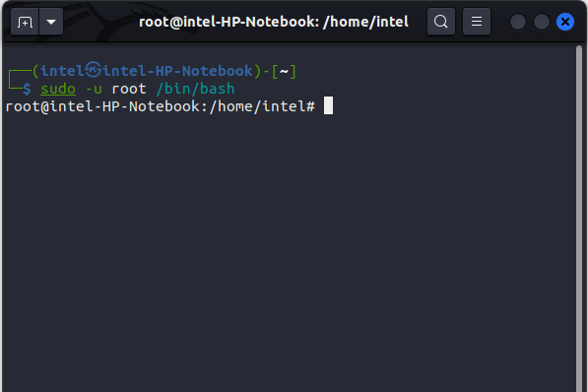Click the '-u' option text
This screenshot has height=392, width=588.
(x=94, y=90)
